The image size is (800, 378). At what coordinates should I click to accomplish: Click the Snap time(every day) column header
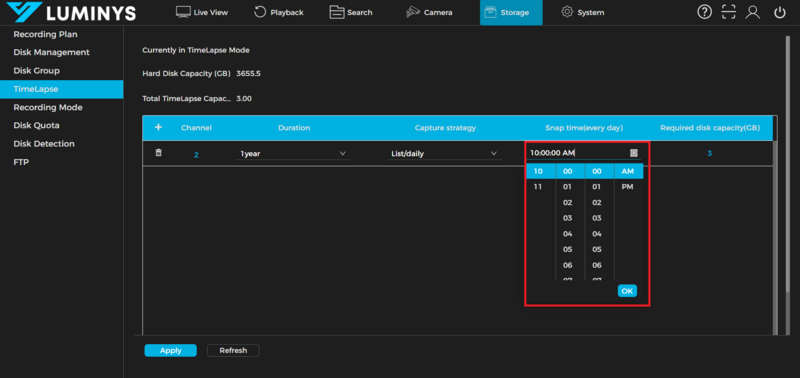click(584, 128)
